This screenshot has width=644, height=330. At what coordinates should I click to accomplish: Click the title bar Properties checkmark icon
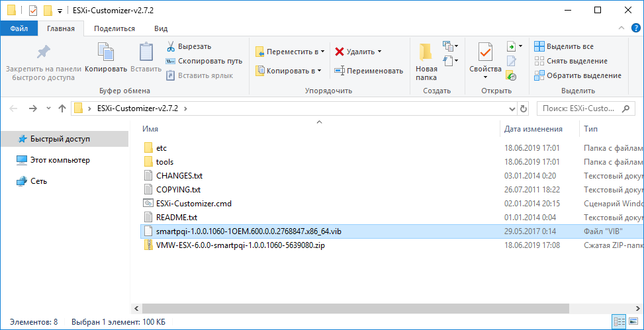[33, 10]
